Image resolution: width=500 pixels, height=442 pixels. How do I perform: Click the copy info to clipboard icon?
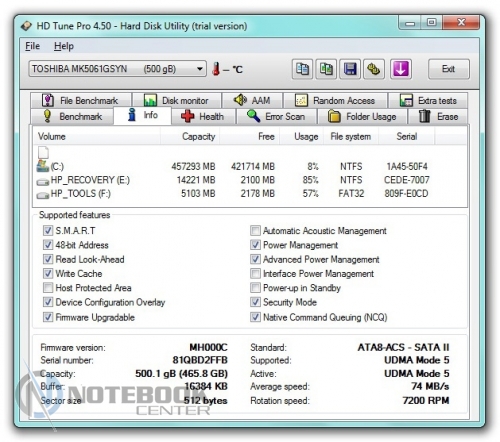coord(302,69)
